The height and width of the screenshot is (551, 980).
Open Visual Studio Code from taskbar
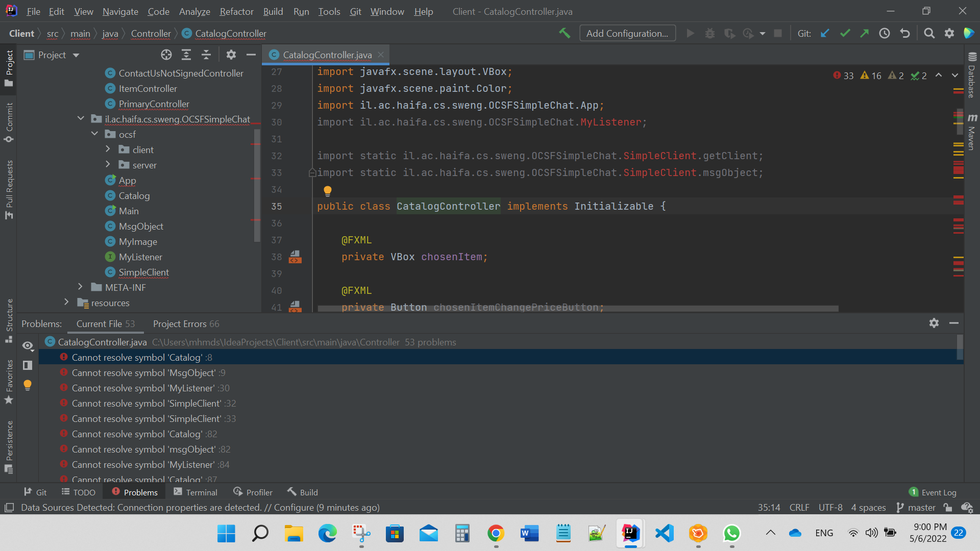tap(664, 533)
